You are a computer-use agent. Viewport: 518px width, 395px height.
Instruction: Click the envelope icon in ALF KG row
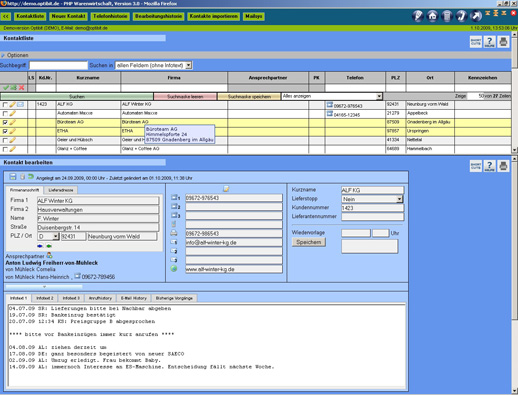20,105
